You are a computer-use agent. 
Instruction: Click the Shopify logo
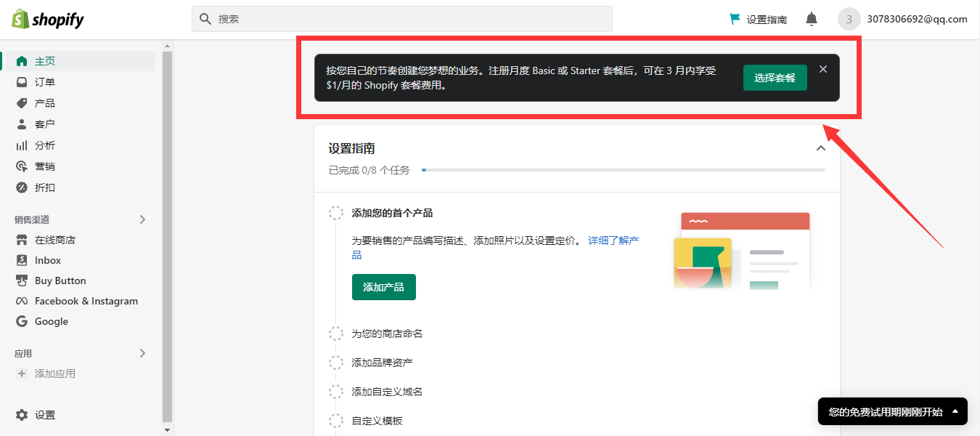coord(46,19)
